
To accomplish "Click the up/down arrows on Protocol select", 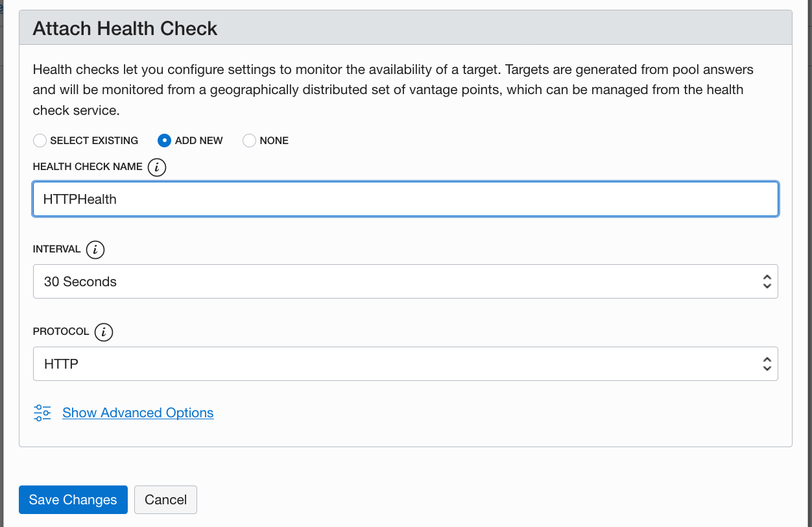I will coord(767,364).
